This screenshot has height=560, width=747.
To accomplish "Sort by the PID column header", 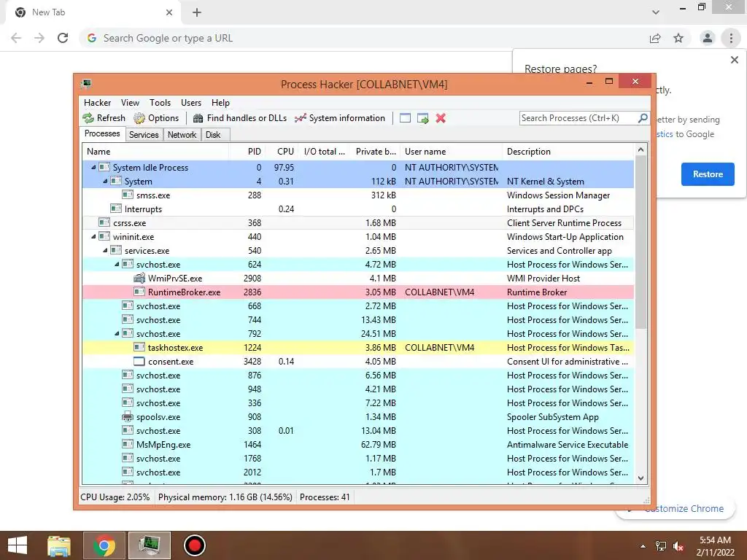I will pyautogui.click(x=247, y=152).
